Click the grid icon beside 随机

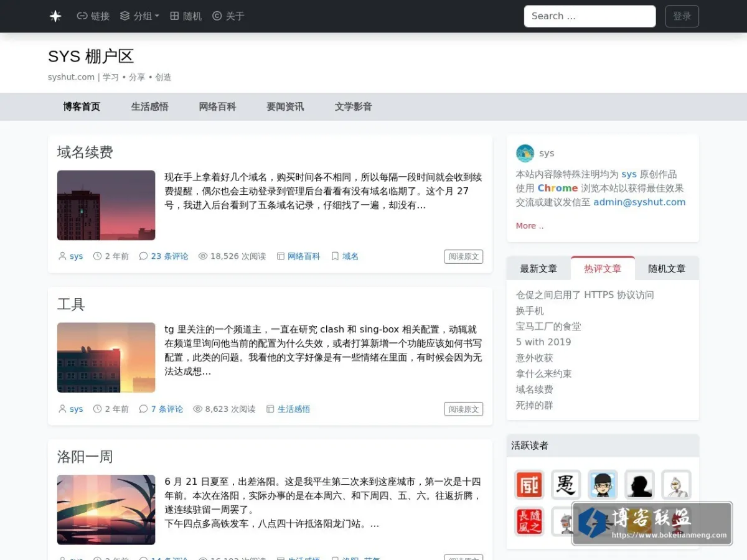tap(175, 16)
